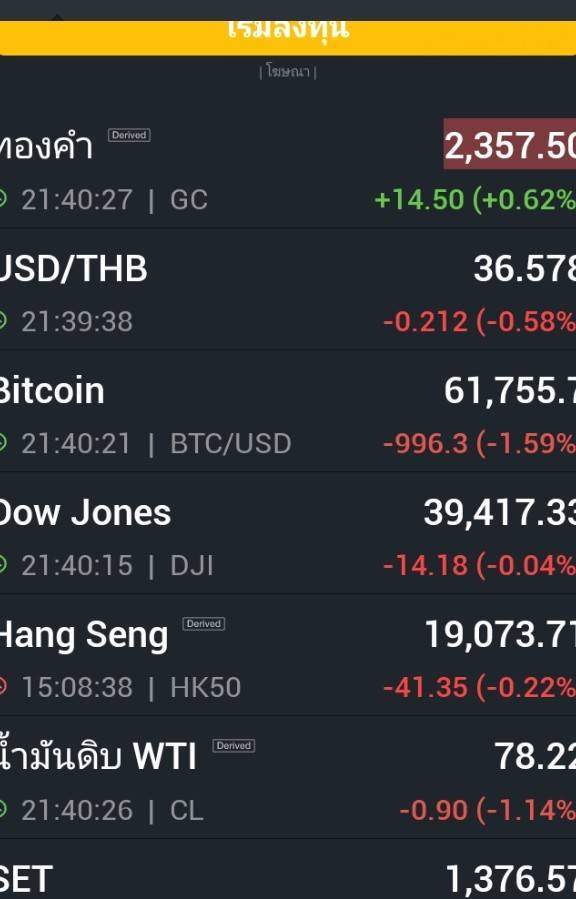This screenshot has height=899, width=576.
Task: Click the clock icon beside 21:39:38
Action: [3, 321]
